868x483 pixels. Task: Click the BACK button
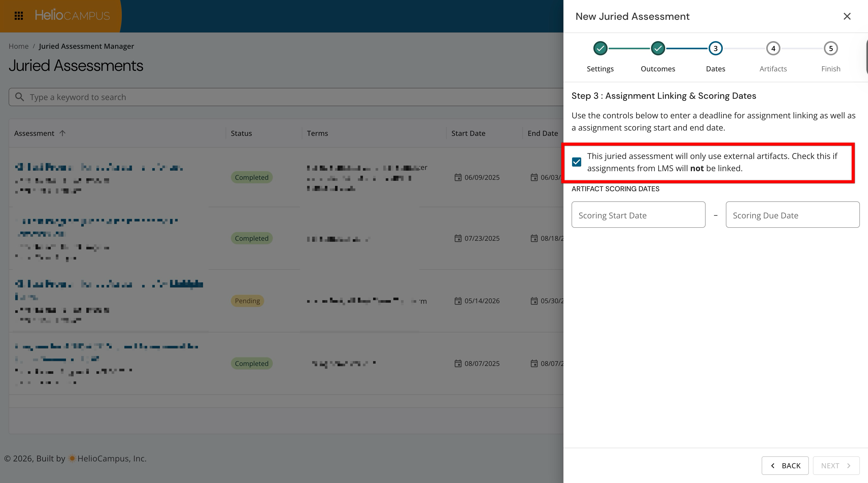(785, 465)
